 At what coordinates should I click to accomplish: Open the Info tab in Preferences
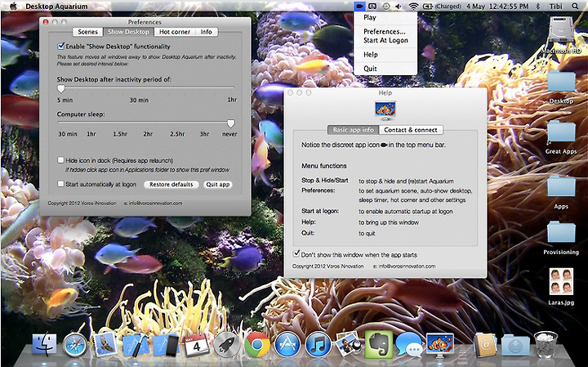tap(207, 32)
